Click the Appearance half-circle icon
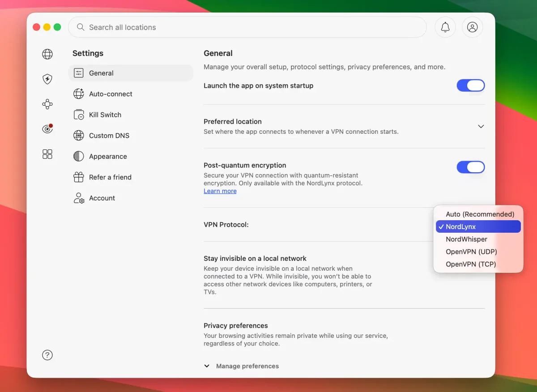Image resolution: width=537 pixels, height=392 pixels. (79, 156)
